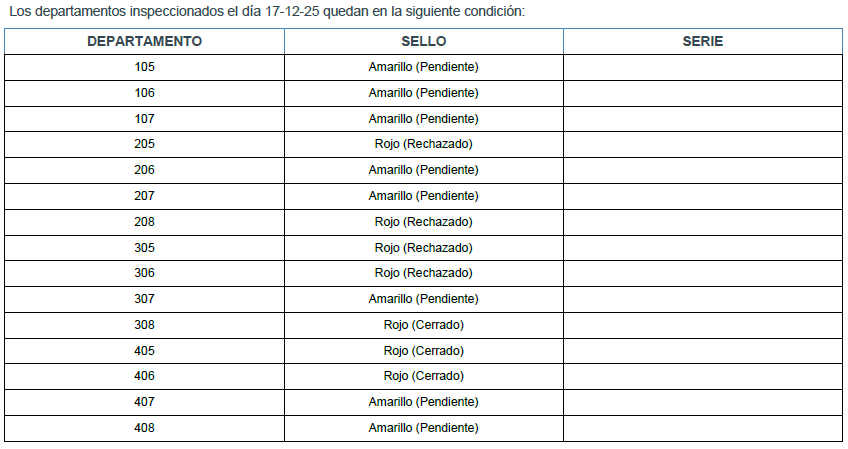Click the empty SERIE cell for 407

[702, 402]
